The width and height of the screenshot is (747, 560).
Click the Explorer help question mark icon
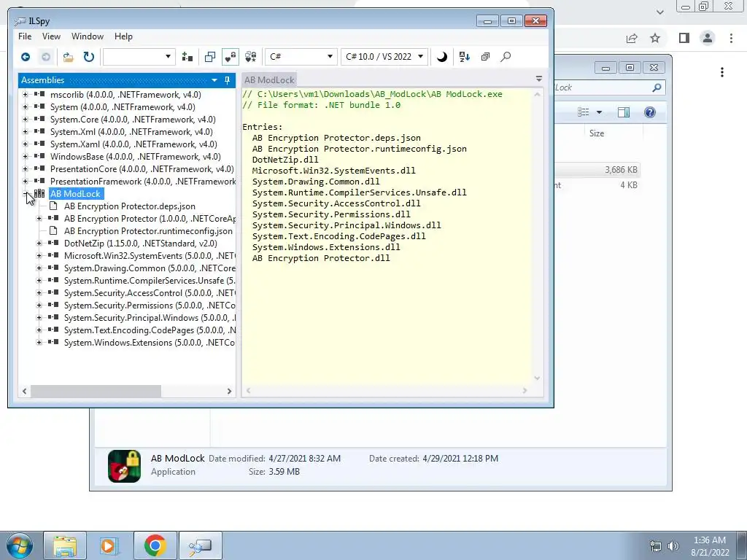click(650, 112)
